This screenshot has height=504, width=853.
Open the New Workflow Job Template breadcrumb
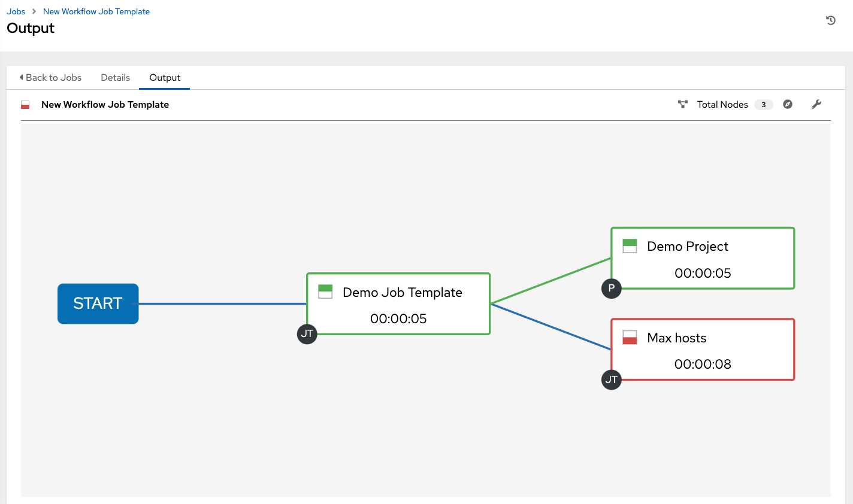pos(96,11)
